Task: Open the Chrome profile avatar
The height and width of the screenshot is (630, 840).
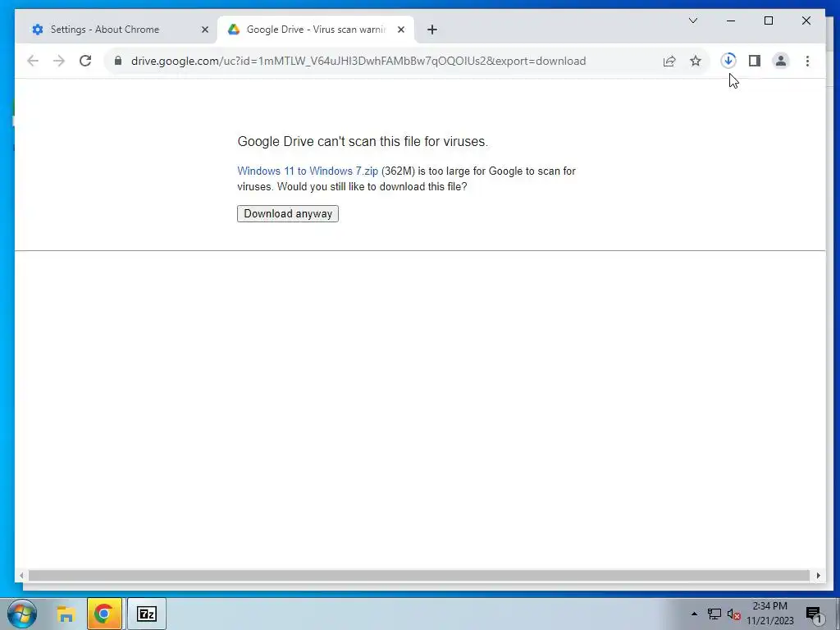Action: pos(781,61)
